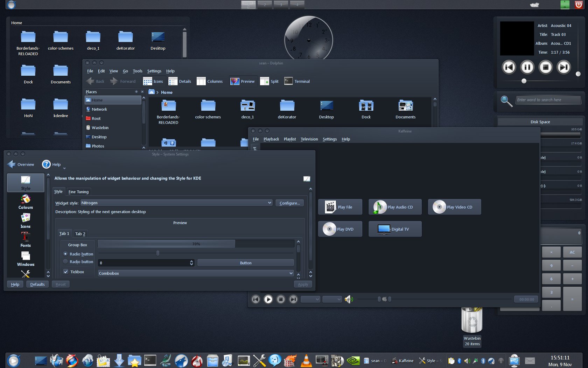Switch Dolphin to Columns view
The width and height of the screenshot is (588, 368).
pyautogui.click(x=210, y=81)
